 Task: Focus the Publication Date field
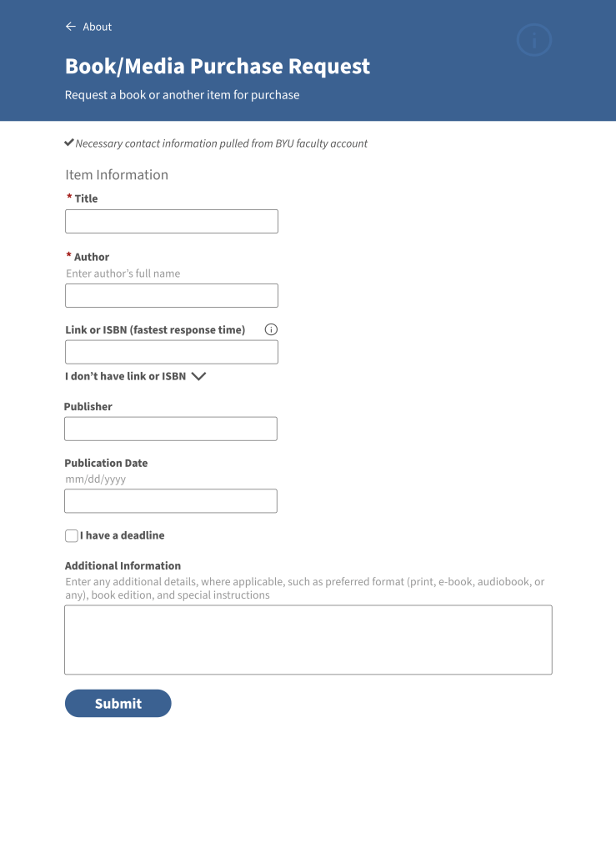pos(171,500)
